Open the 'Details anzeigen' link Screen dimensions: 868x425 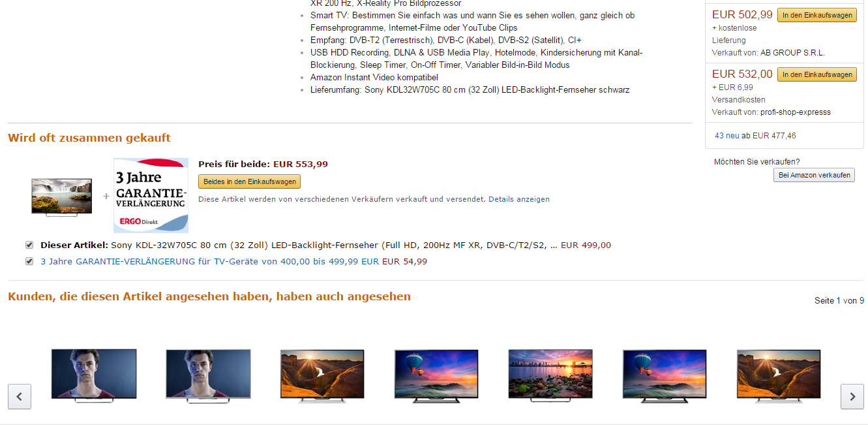(x=518, y=198)
